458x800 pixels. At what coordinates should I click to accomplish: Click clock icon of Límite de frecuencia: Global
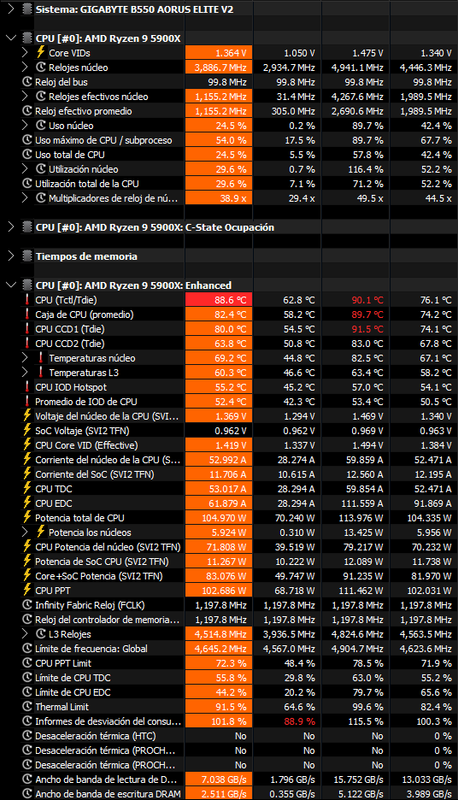tap(27, 648)
